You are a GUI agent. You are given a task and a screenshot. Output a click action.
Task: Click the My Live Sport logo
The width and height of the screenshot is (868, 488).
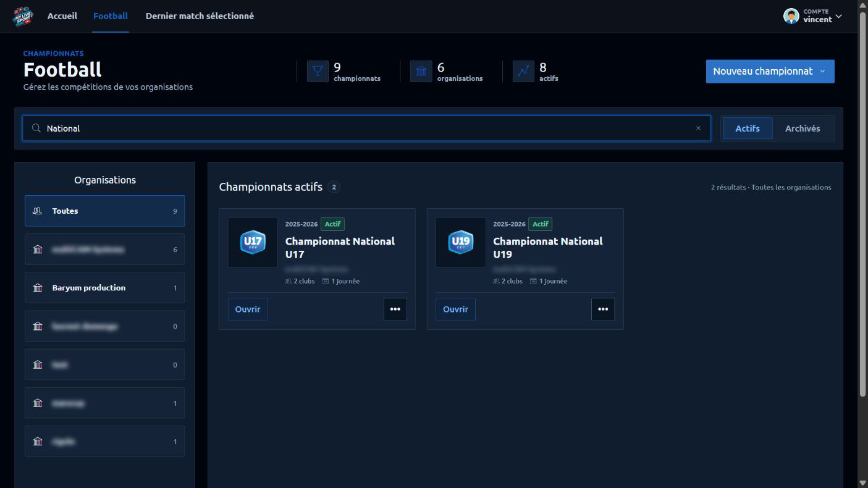(23, 16)
